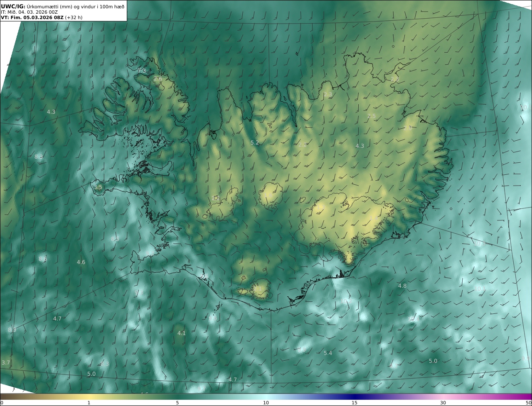532x406 pixels.
Task: Select the colorbar tick label "10"
Action: click(x=266, y=403)
